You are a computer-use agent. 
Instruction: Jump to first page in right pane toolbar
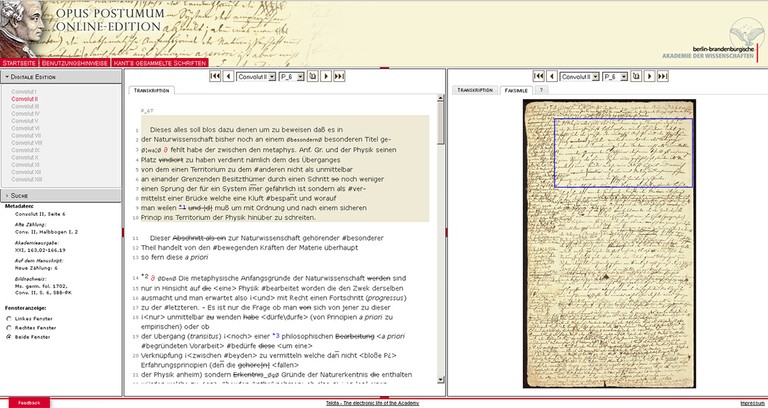click(538, 76)
